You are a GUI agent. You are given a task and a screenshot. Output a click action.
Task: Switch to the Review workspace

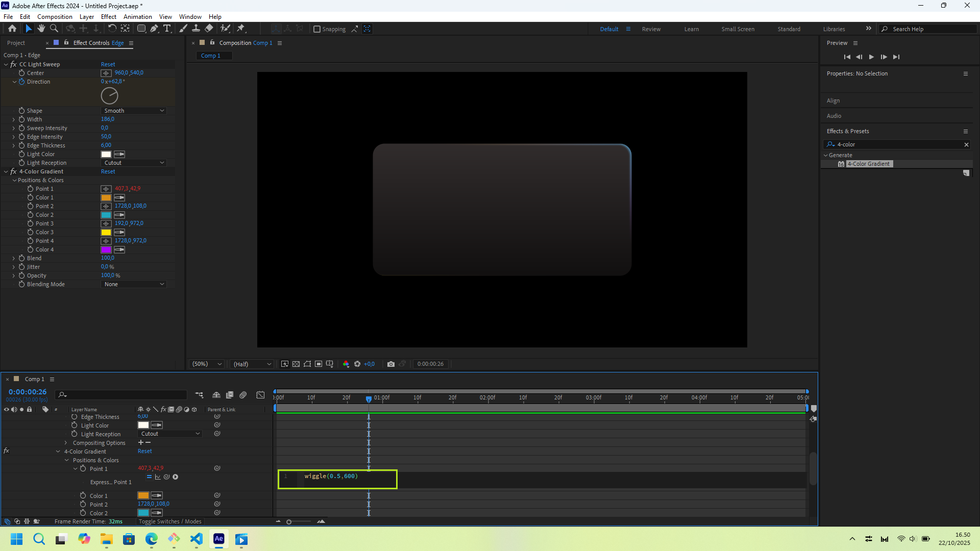pyautogui.click(x=651, y=30)
